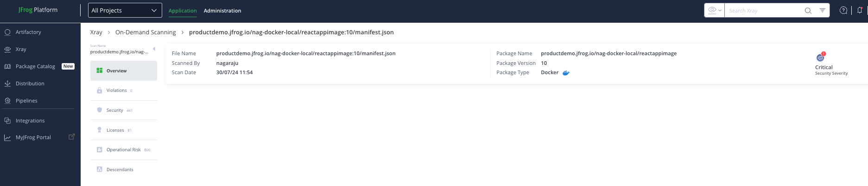Click the external link icon beside MyJFrog Portal

pos(71,137)
